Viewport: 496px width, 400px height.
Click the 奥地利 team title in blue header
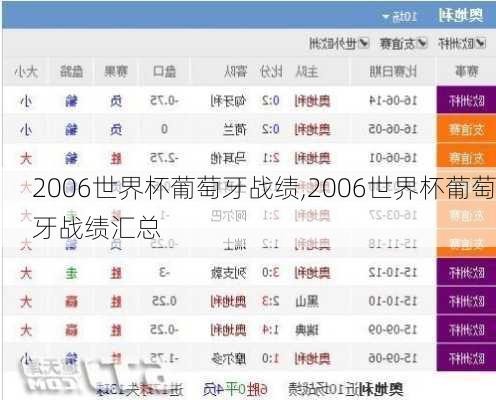461,16
